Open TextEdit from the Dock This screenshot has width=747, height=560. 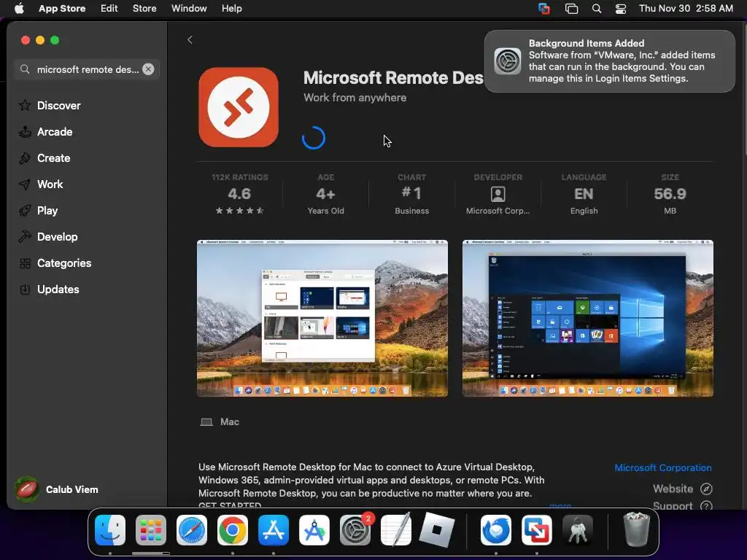pos(396,530)
